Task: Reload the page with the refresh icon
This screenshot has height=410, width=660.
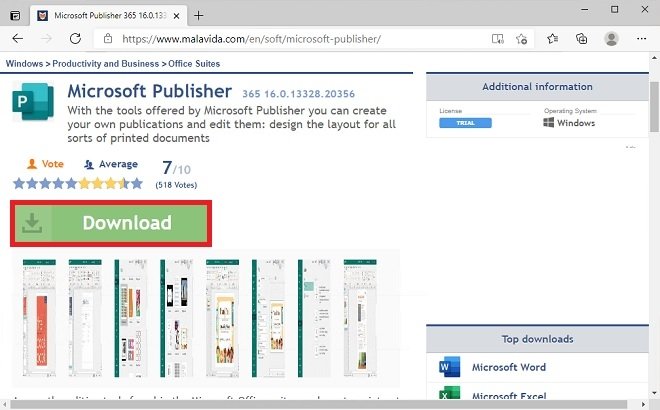Action: coord(75,39)
